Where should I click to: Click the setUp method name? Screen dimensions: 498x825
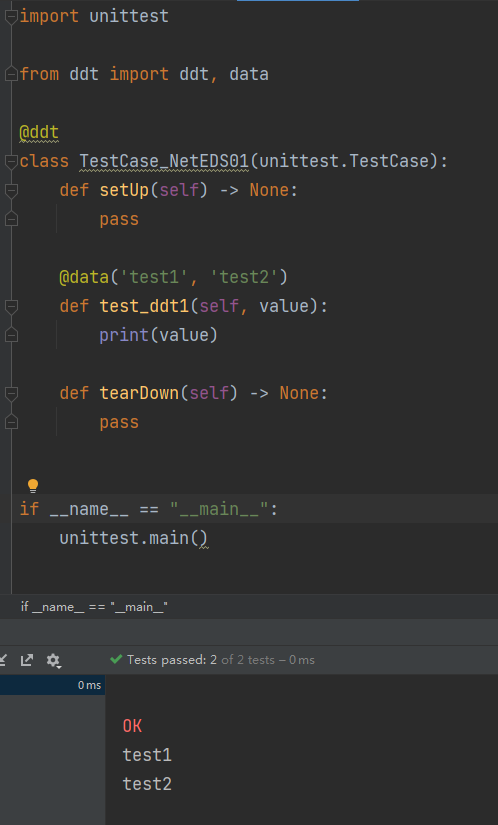click(124, 190)
